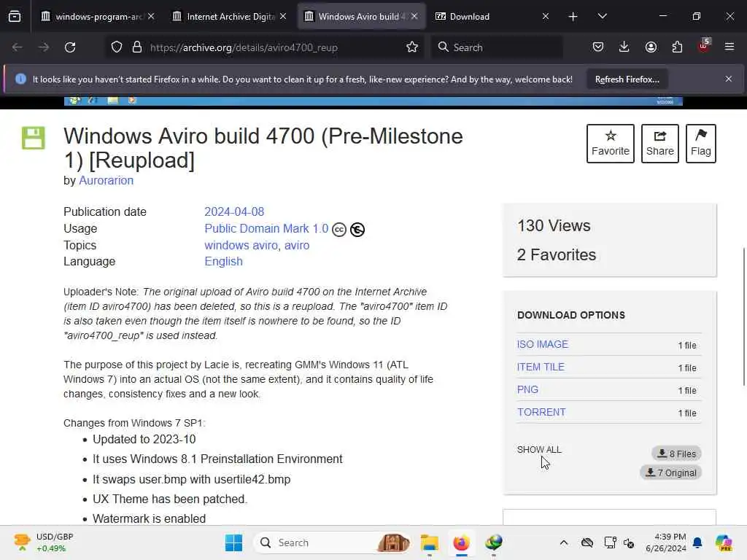747x560 pixels.
Task: Click Creative Commons CC icon
Action: coord(338,230)
